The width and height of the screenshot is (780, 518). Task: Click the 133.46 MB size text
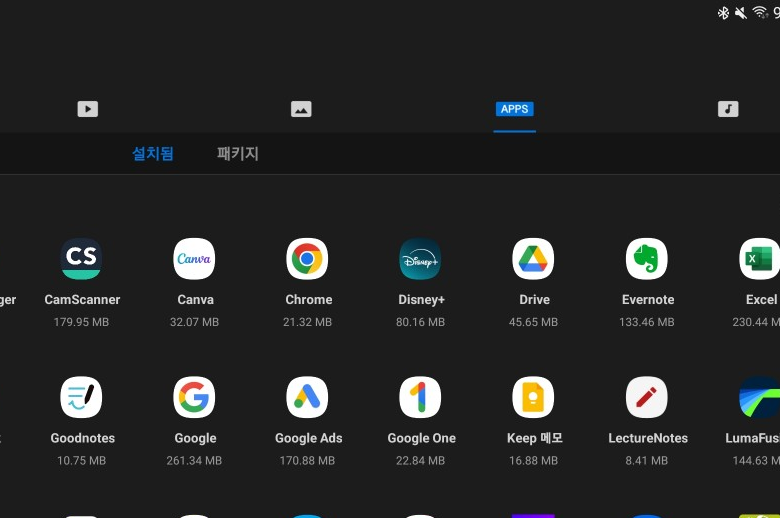pyautogui.click(x=647, y=322)
